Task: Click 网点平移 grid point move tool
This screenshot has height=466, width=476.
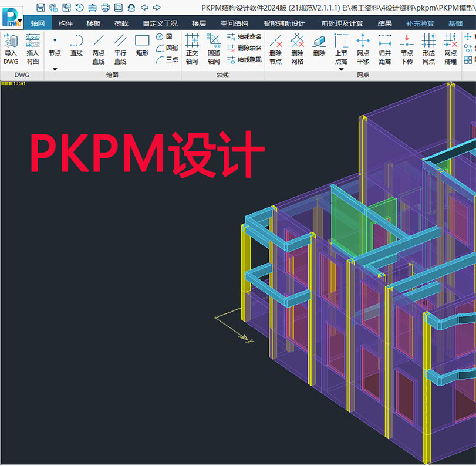Action: [363, 49]
